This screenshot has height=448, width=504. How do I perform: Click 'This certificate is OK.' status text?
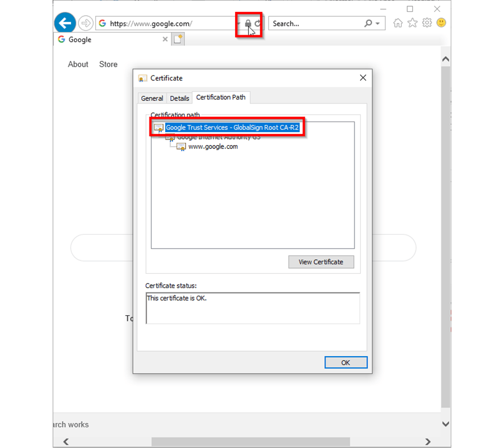pyautogui.click(x=177, y=298)
